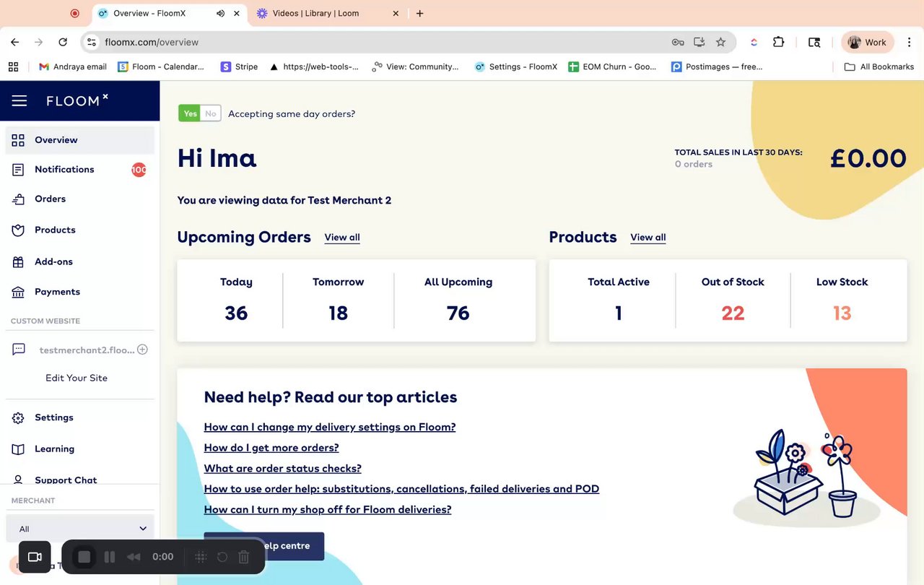Viewport: 924px width, 585px height.
Task: Mute the audio on Overview tab
Action: 220,13
